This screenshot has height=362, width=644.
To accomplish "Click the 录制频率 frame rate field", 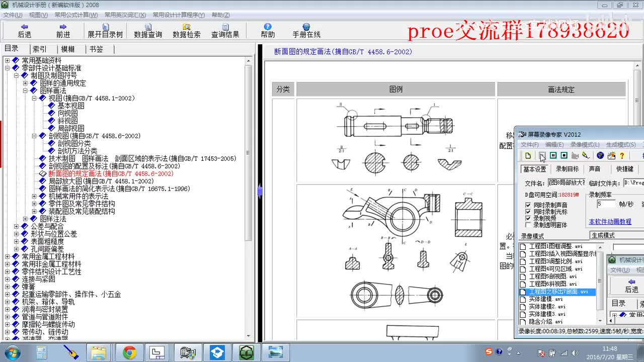I will [x=606, y=204].
